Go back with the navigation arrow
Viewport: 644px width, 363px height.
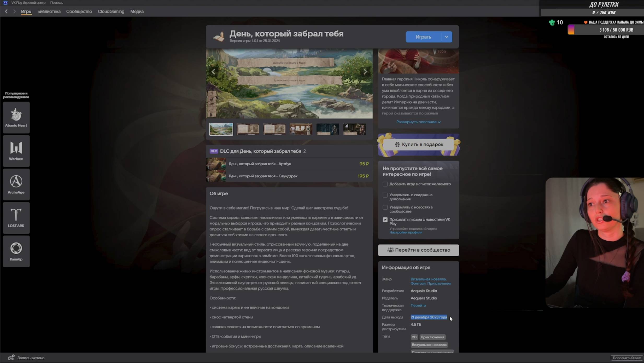[x=6, y=11]
